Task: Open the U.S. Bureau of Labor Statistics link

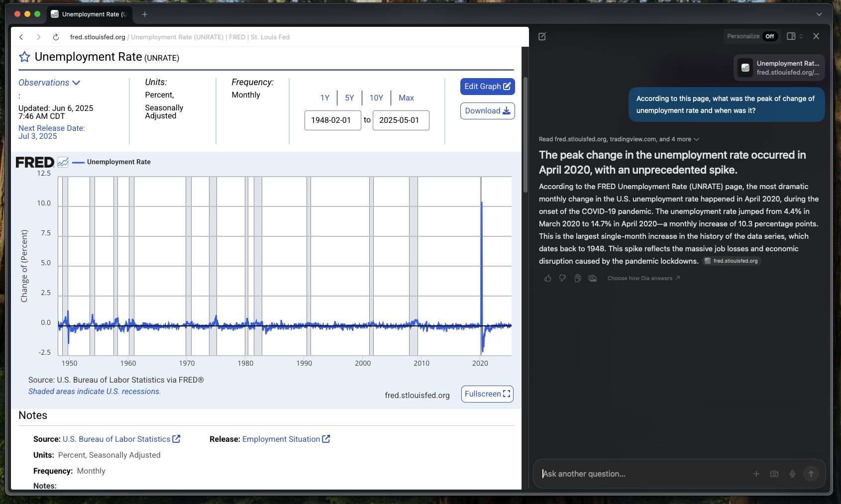Action: coord(116,439)
